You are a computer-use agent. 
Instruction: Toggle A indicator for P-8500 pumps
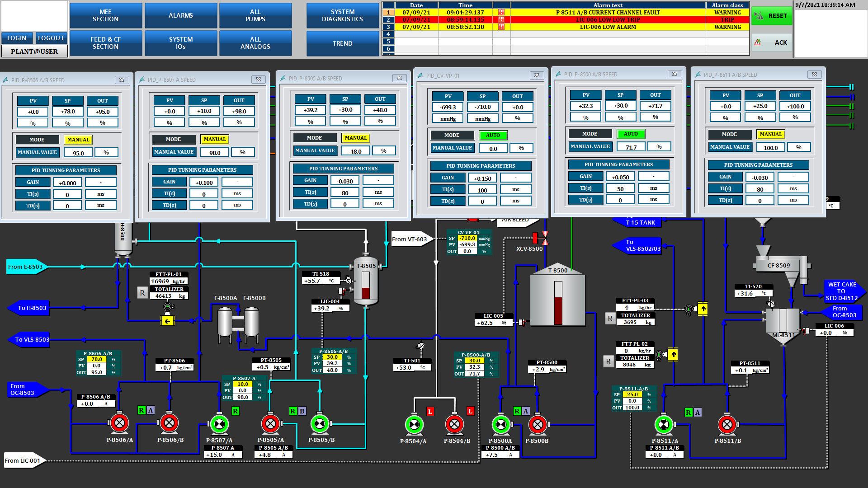[526, 411]
